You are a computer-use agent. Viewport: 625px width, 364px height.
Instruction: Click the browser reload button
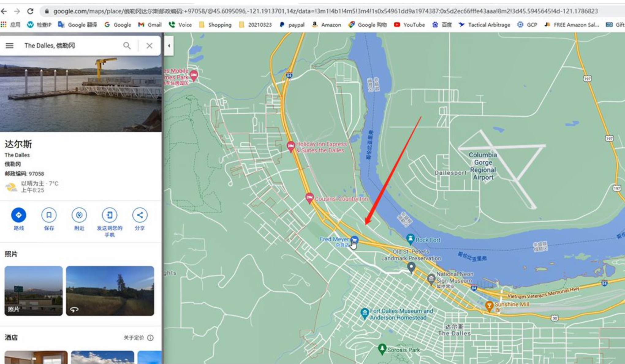point(30,11)
